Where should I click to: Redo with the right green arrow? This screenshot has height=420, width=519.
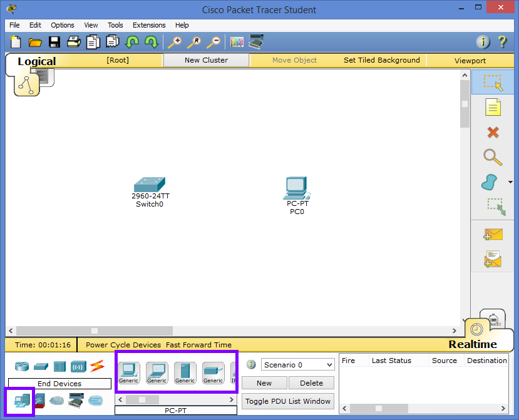(152, 42)
